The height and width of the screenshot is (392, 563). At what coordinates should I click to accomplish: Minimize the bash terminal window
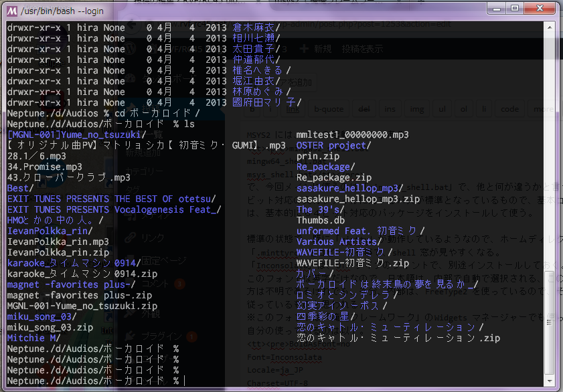pyautogui.click(x=497, y=9)
